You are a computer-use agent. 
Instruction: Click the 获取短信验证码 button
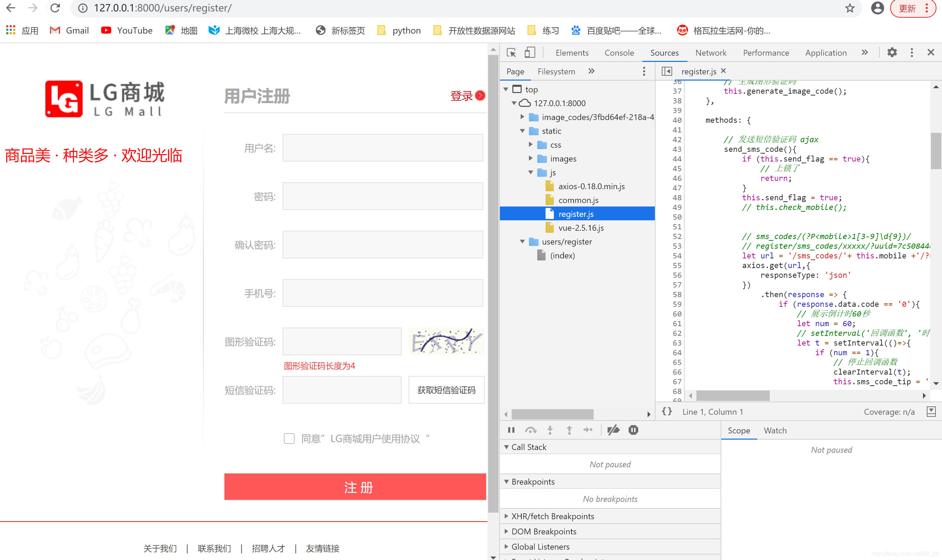click(x=447, y=389)
